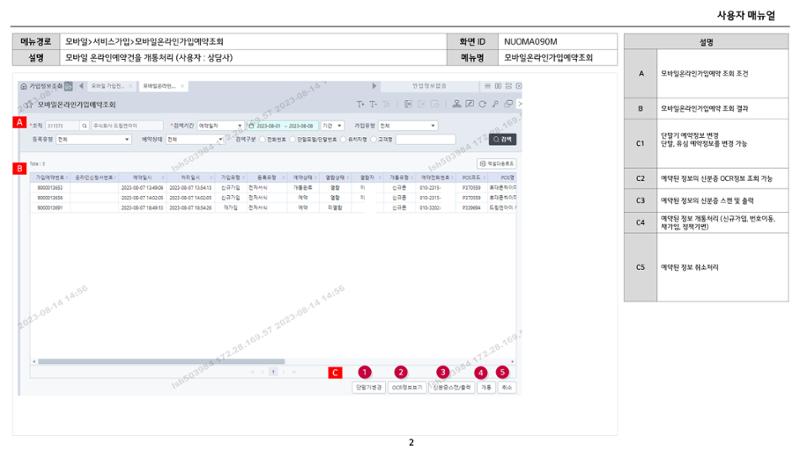800x450 pixels.
Task: Select the 전화번호 radio button
Action: [263, 139]
